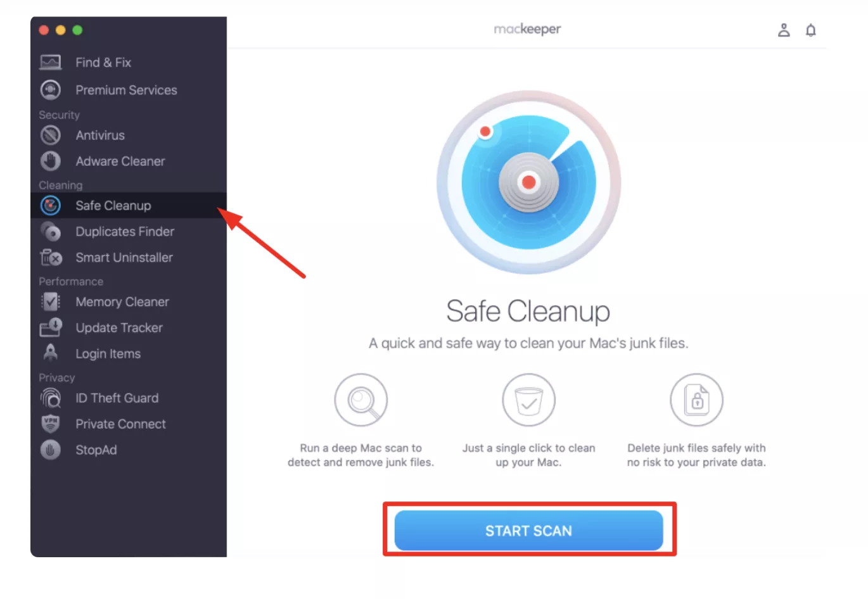The image size is (868, 599).
Task: Select the Antivirus shield icon
Action: coord(51,135)
